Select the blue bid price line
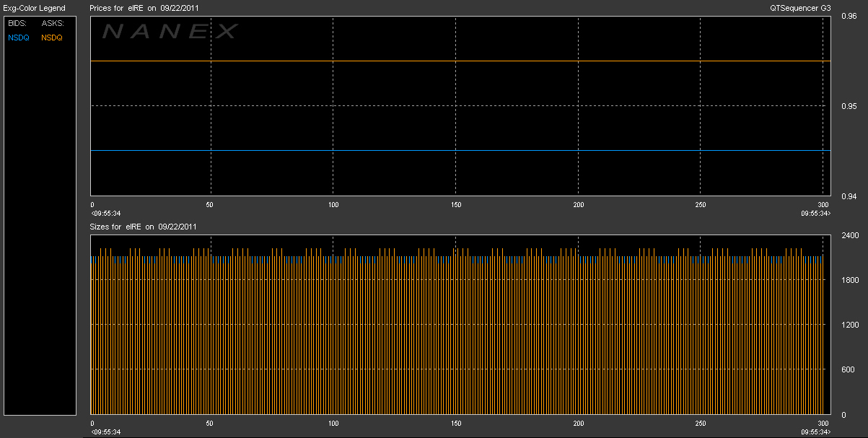 tap(460, 150)
